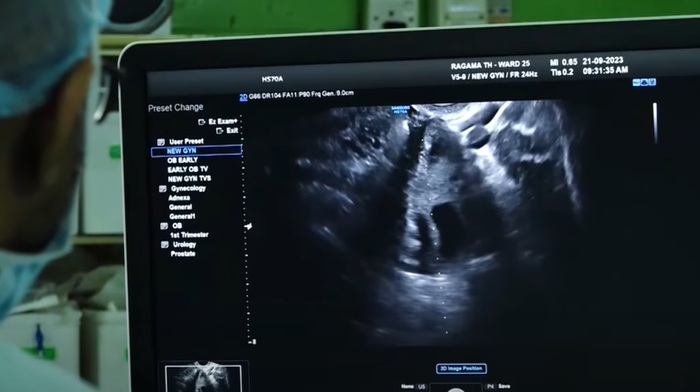700x392 pixels.
Task: Click the OB category folder icon
Action: [164, 226]
